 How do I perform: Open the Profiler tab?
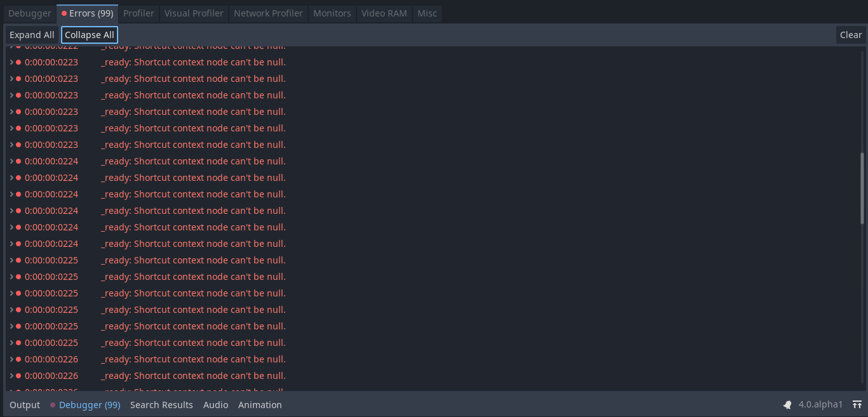click(x=139, y=13)
